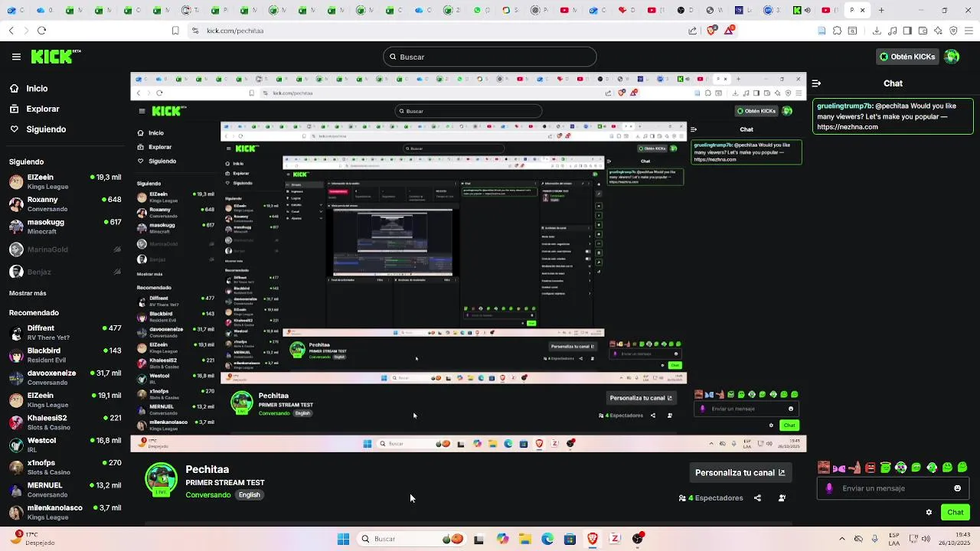
Task: Open browser sidebar panel icon
Action: [x=907, y=31]
